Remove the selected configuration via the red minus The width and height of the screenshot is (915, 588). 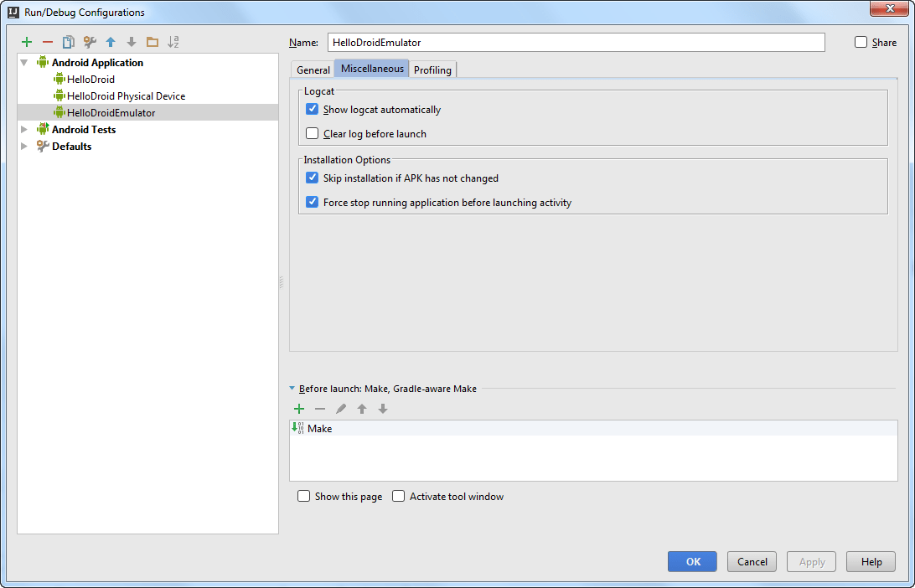click(x=47, y=42)
